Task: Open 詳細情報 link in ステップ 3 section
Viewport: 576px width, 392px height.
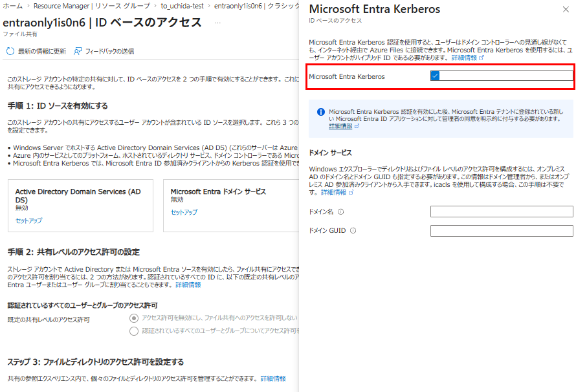Action: (273, 378)
